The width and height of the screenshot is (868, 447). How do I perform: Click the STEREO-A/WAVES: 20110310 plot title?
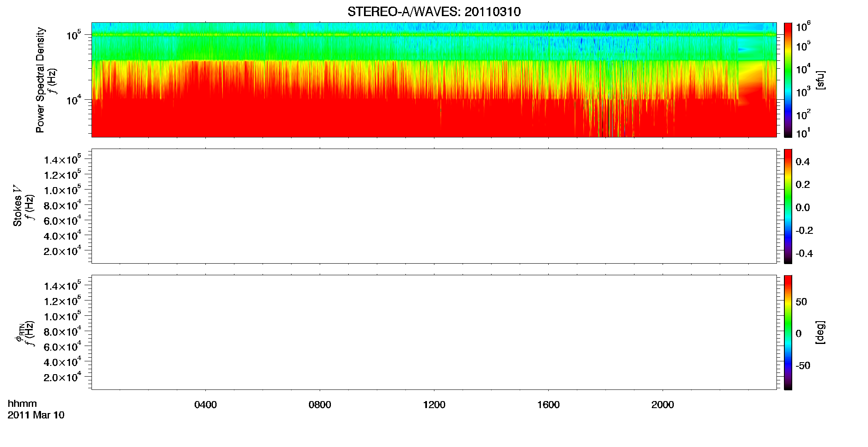[x=434, y=12]
